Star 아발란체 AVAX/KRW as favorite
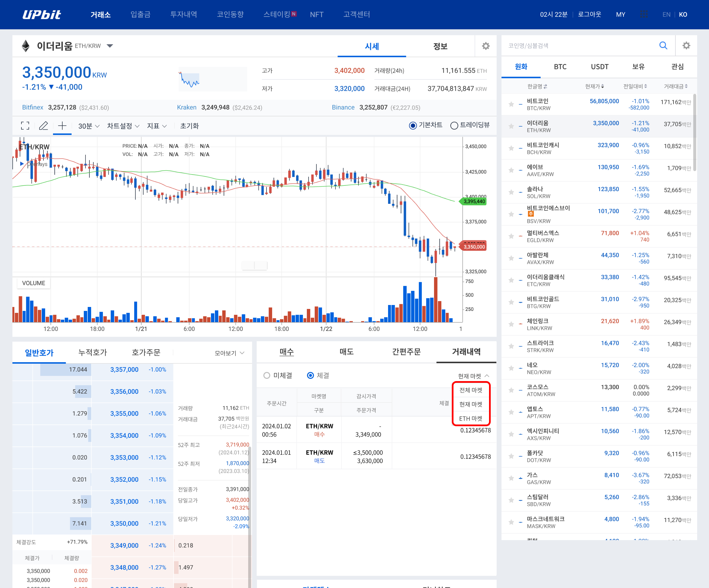Image resolution: width=709 pixels, height=588 pixels. pyautogui.click(x=511, y=258)
